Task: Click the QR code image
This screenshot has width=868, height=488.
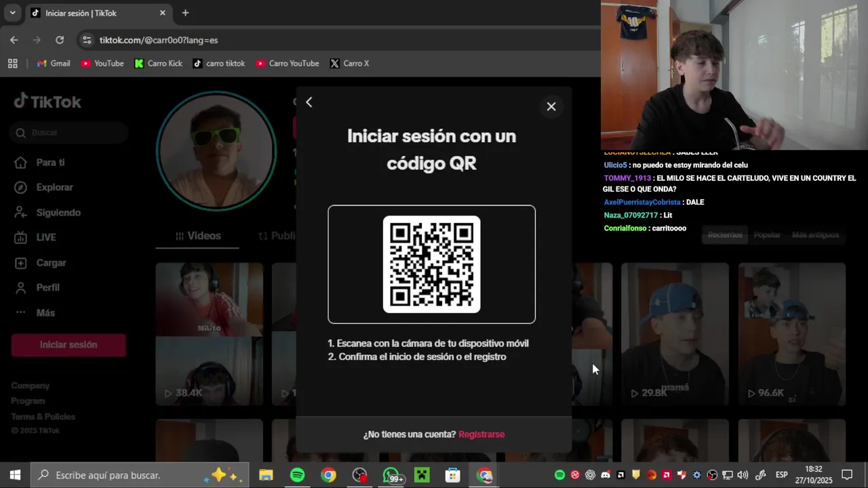Action: (x=431, y=264)
